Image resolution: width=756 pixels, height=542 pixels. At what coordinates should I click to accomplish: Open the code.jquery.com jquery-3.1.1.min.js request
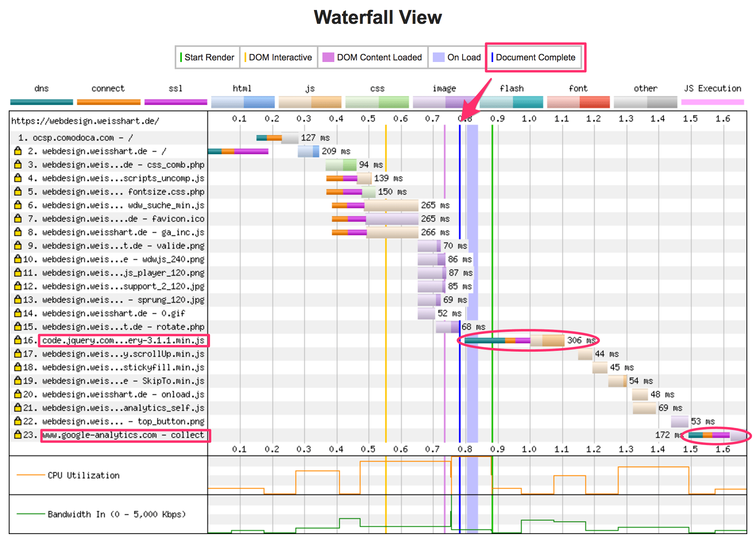tap(123, 341)
